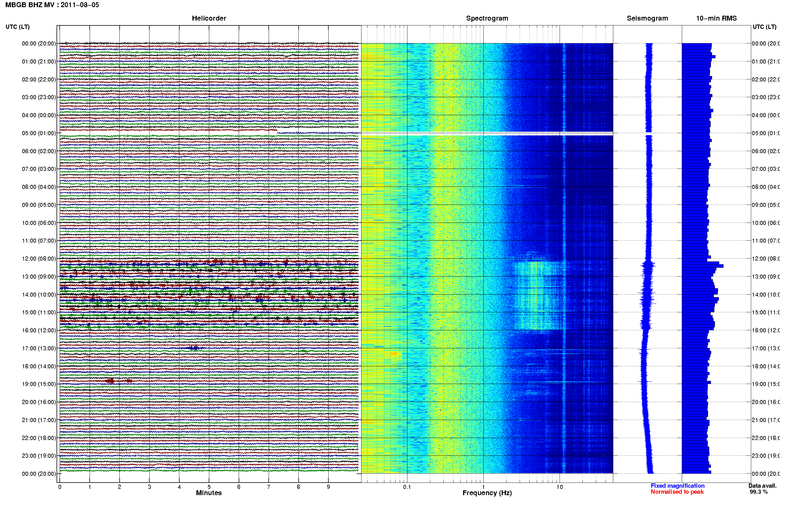Viewport: 812px width, 508px height.
Task: Click the left 'UTC (LT)' axis label
Action: (17, 27)
